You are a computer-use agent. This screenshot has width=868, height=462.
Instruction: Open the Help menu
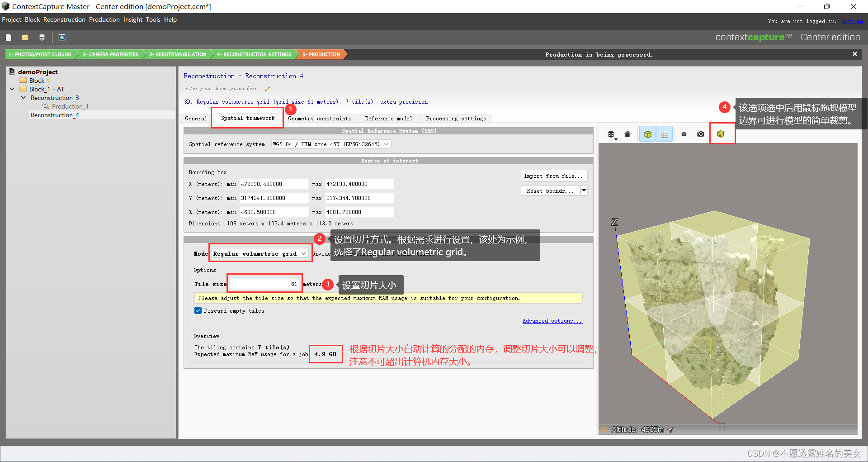coord(170,19)
